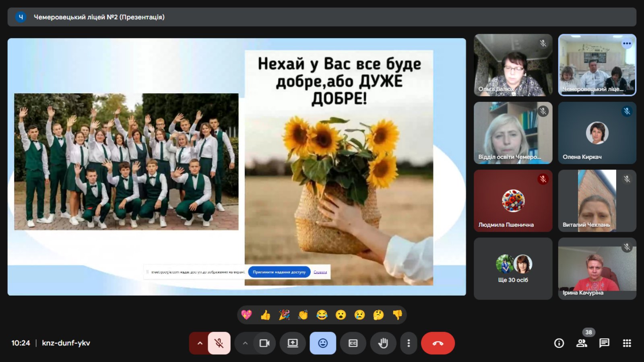
Task: Open the activities grid icon
Action: click(627, 343)
